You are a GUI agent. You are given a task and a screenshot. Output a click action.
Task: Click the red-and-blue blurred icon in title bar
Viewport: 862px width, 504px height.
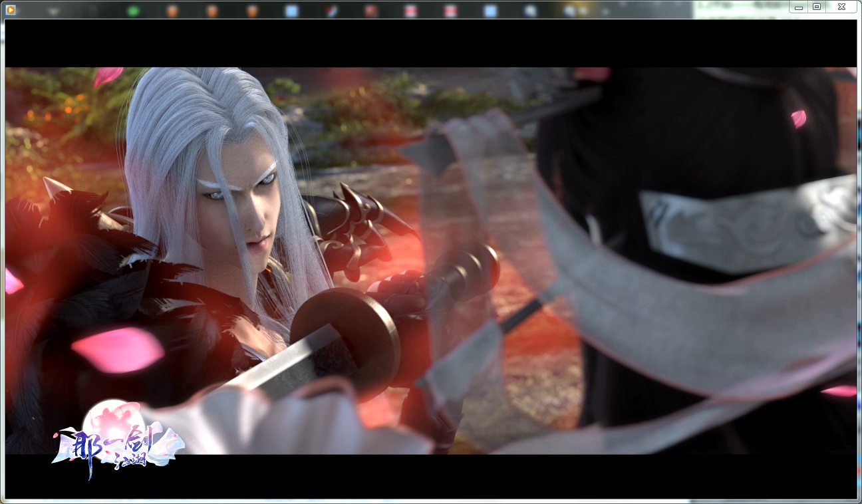[331, 11]
